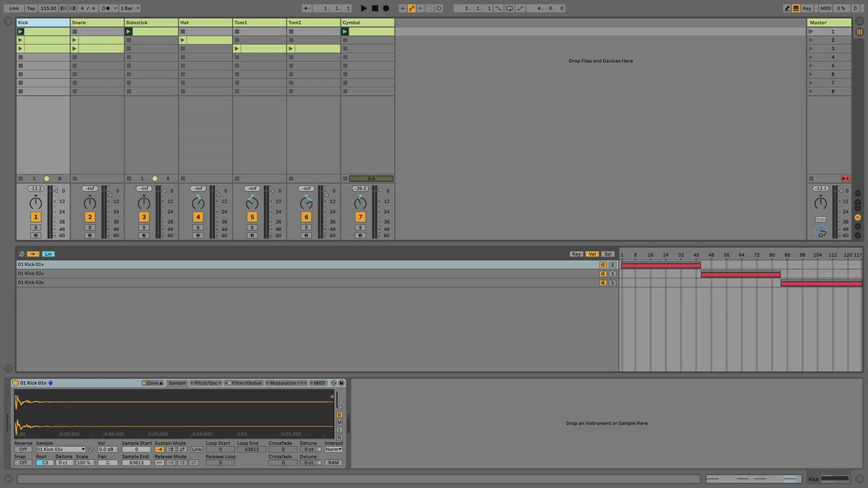Toggle the Snare track activator 2
The width and height of the screenshot is (868, 488).
(x=90, y=217)
